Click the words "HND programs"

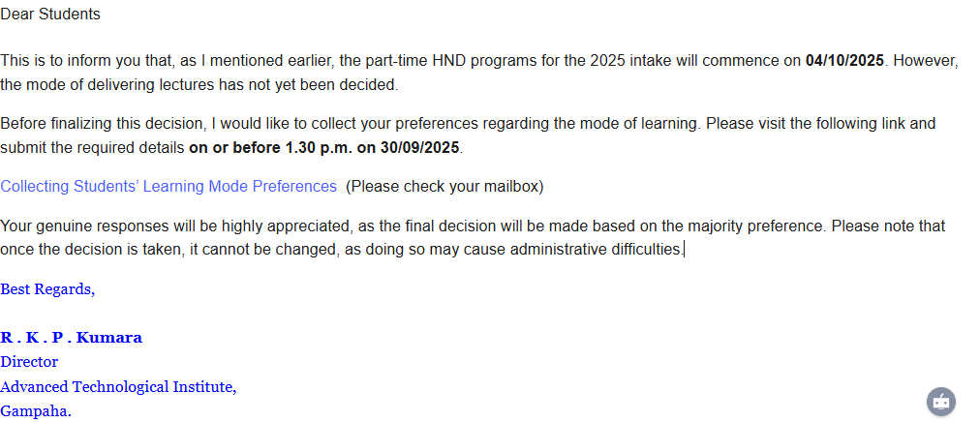point(438,61)
